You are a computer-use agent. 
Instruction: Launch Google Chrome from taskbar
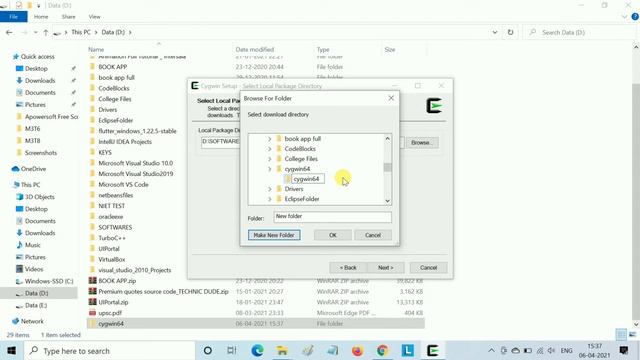[382, 351]
